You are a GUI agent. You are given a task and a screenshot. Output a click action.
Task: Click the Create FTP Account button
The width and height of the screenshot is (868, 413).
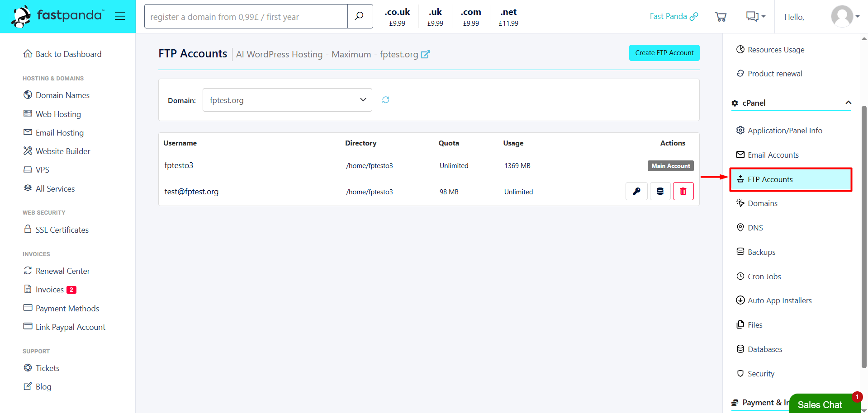pos(664,53)
